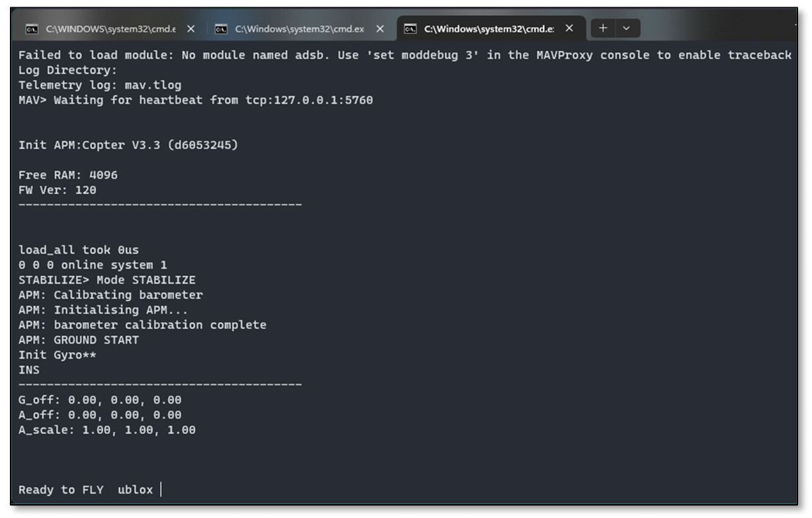This screenshot has width=812, height=518.
Task: Click the 'Ready to FLY ublox' prompt line
Action: click(85, 490)
